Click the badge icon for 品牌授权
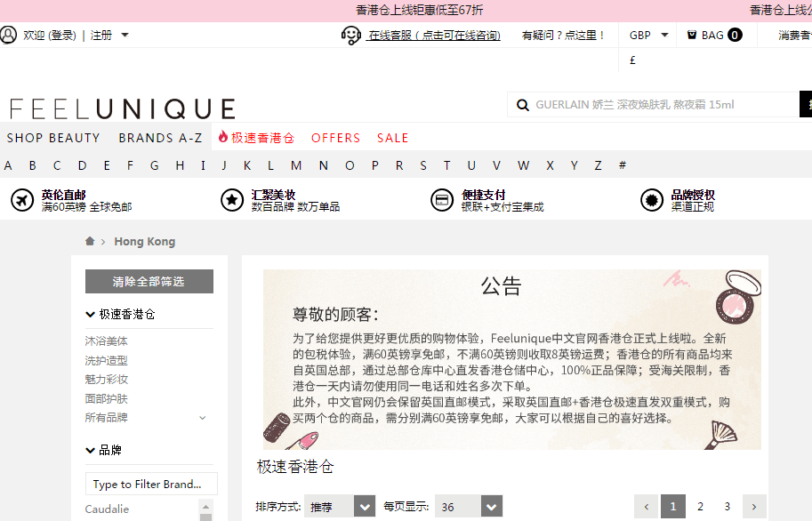This screenshot has height=521, width=812. 652,200
